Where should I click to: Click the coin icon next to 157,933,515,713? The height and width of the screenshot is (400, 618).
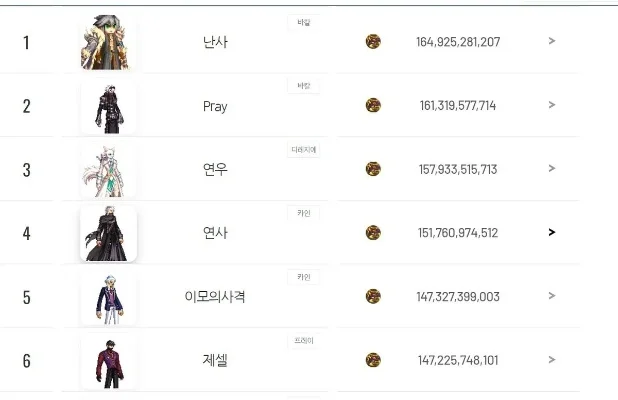click(x=373, y=169)
